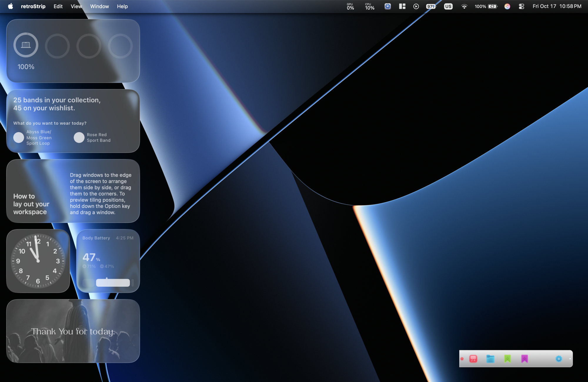Open the US input source menu
Viewport: 588px width, 382px height.
tap(448, 6)
